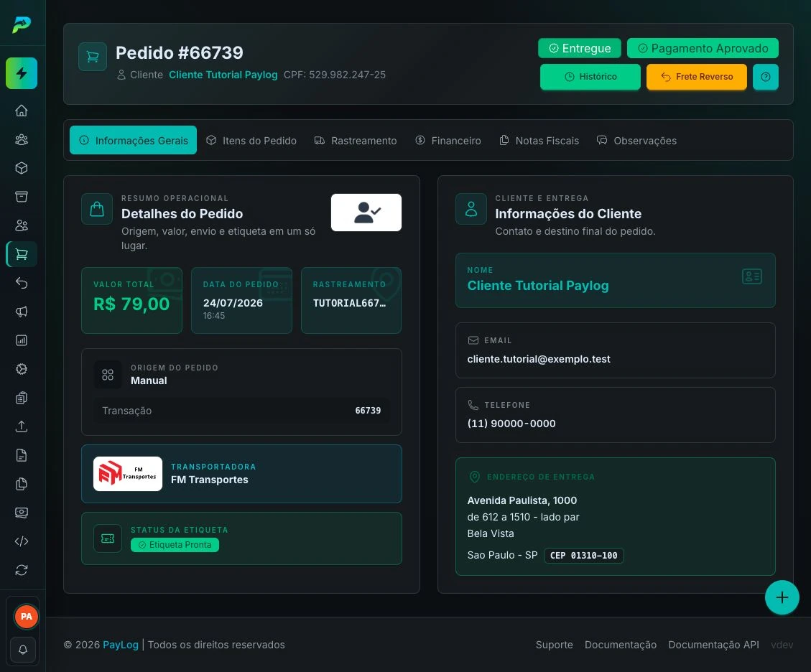Screen dimensions: 811x672
Task: Open the settings gear sidebar icon
Action: pos(22,369)
